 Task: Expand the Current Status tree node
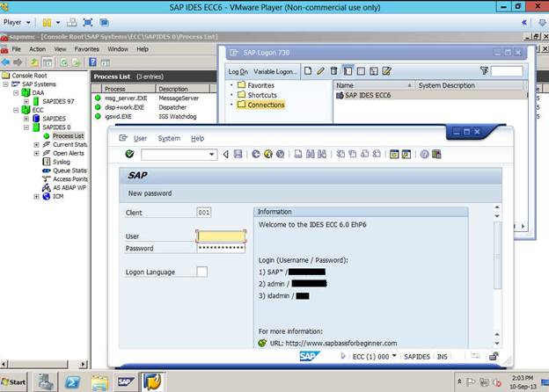pos(36,144)
